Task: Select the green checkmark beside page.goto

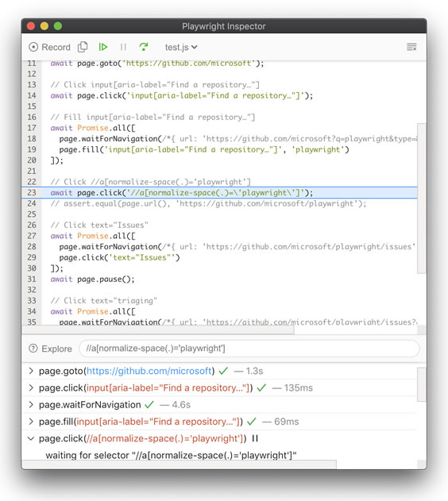Action: [x=223, y=371]
